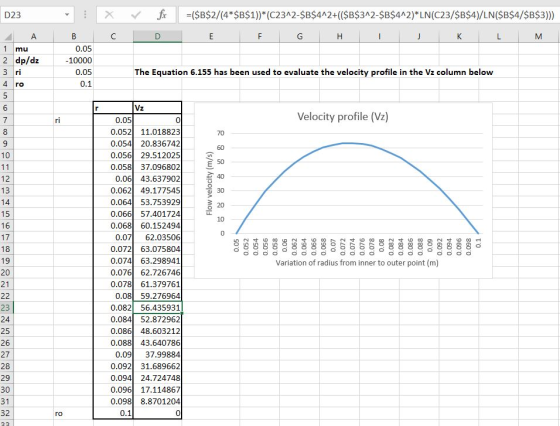This screenshot has width=560, height=426.
Task: Click cell A4 labeled ro
Action: [34, 84]
